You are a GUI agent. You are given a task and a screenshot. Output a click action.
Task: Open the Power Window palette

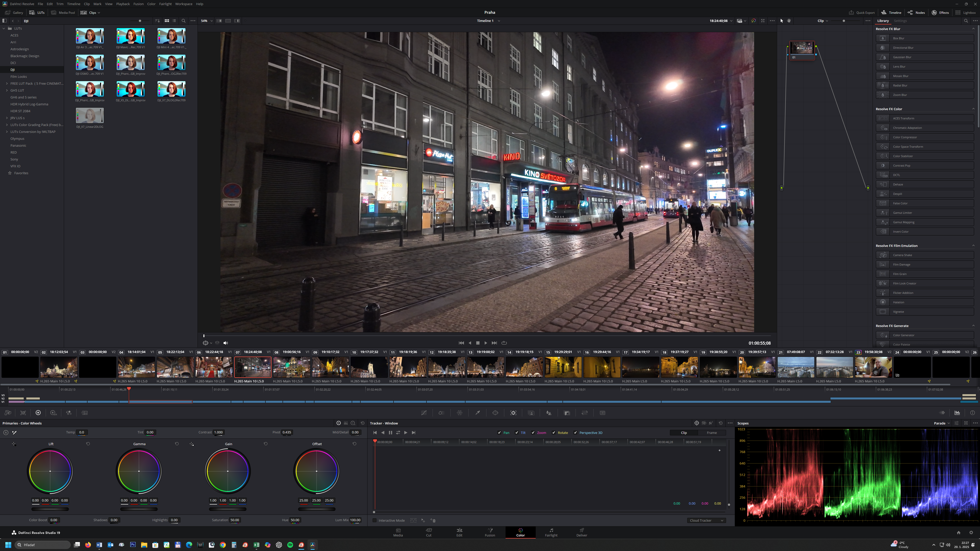[x=495, y=412]
